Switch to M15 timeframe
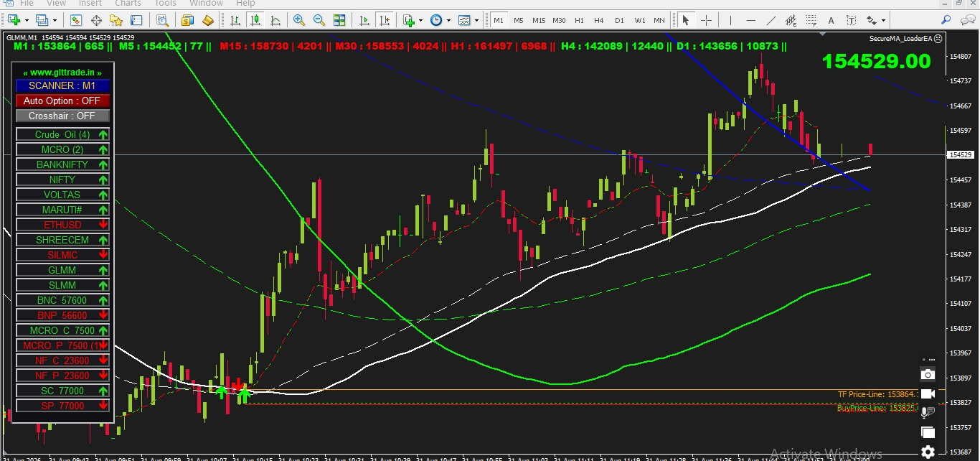This screenshot has width=980, height=461. (539, 20)
